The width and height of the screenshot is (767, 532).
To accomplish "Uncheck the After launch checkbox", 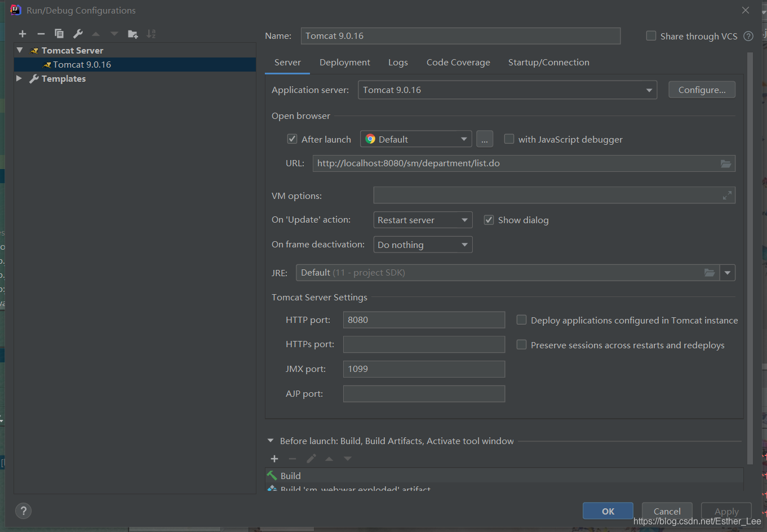I will click(x=292, y=139).
